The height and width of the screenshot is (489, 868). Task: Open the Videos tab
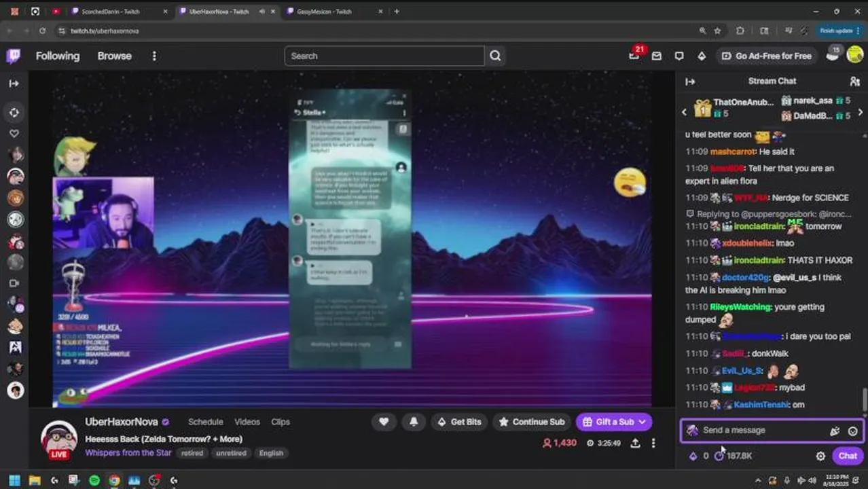[x=247, y=422]
